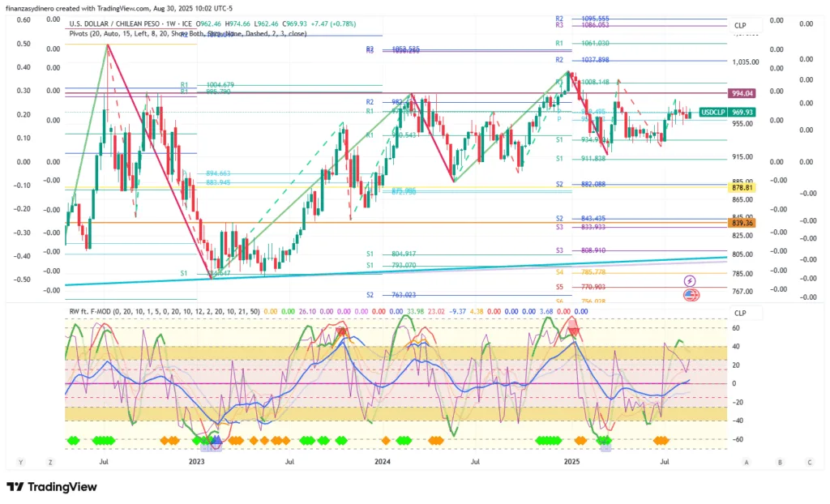Viewport: 830px width, 504px height.
Task: Click the R1 1061.030 pivot label
Action: pos(582,44)
